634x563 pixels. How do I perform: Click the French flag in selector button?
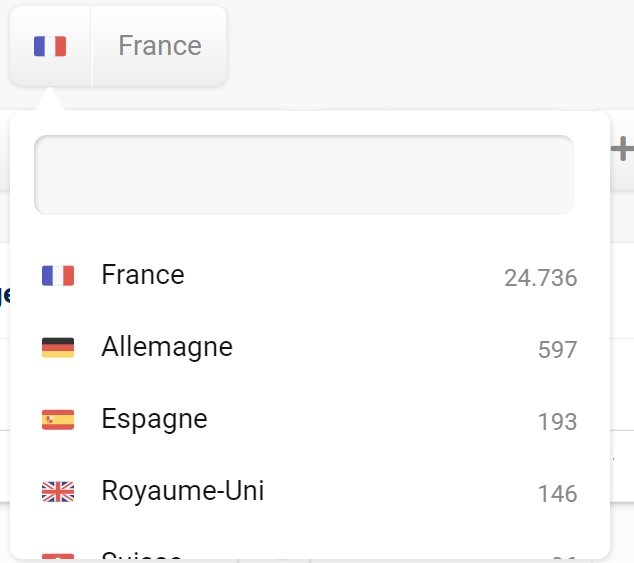coord(50,46)
